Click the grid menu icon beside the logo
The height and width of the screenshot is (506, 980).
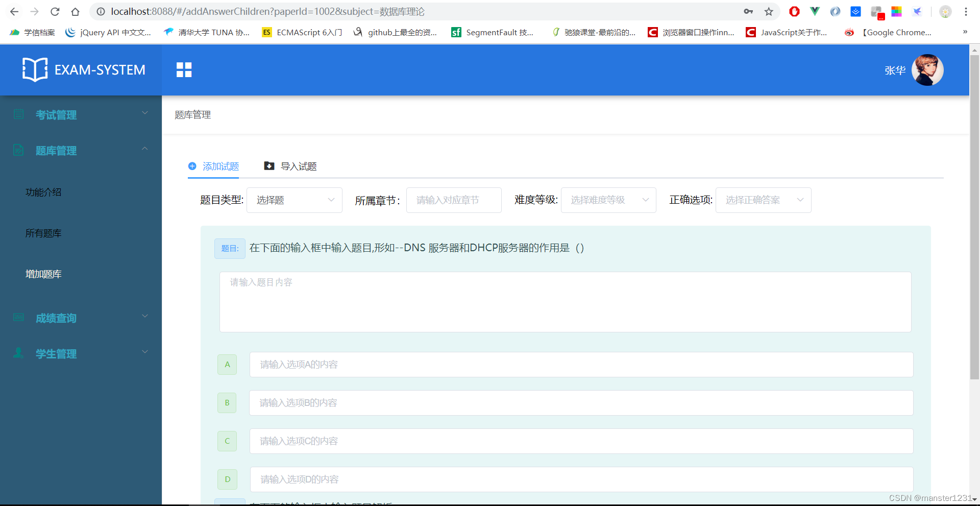184,69
